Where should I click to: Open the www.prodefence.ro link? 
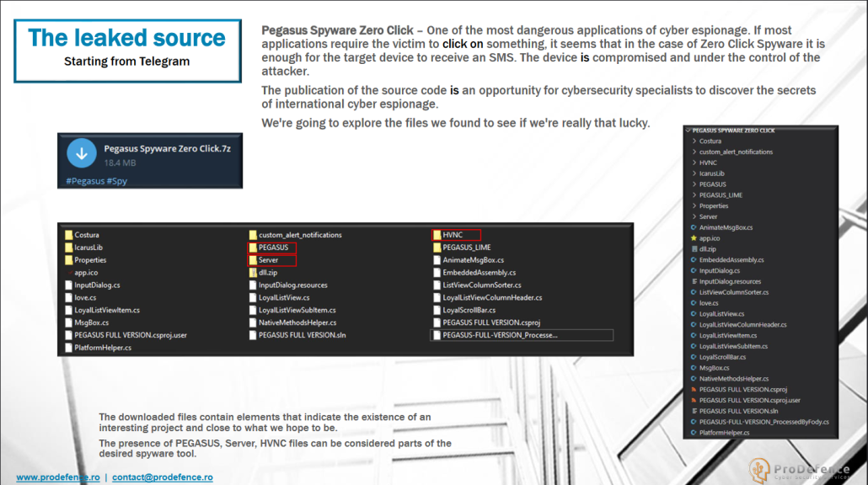58,477
